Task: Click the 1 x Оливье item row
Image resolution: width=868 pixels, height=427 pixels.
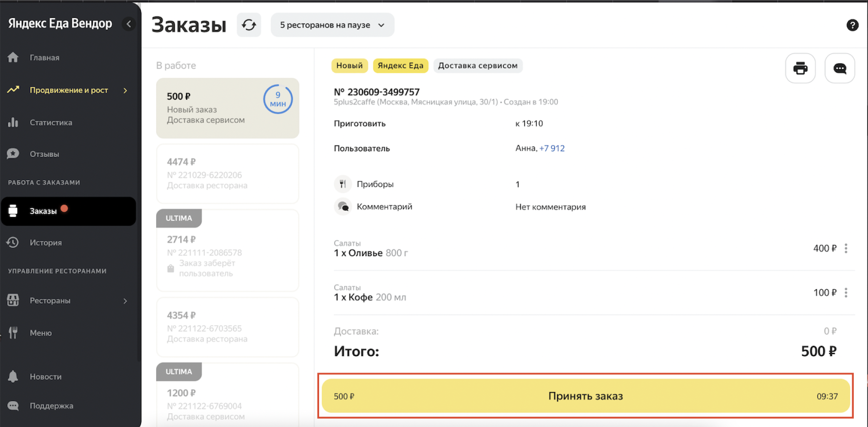Action: [x=594, y=249]
